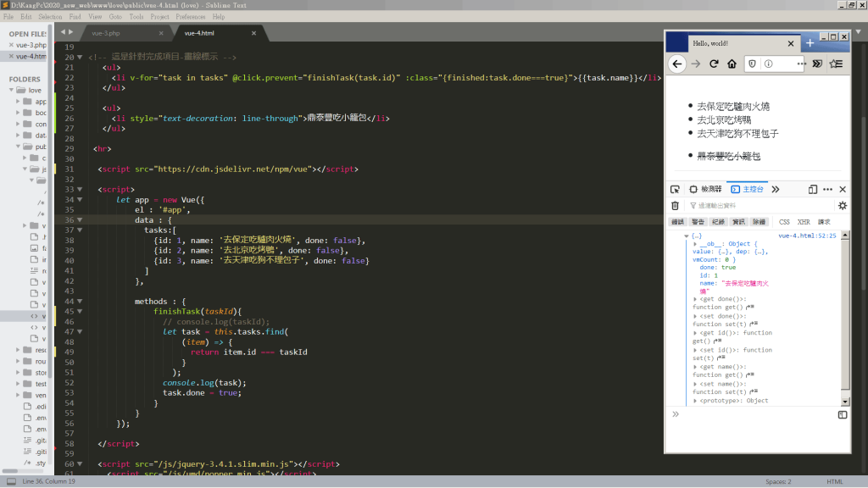Open source link vue-4.html:52:25
Screen dimensions: 868x488
click(x=807, y=236)
